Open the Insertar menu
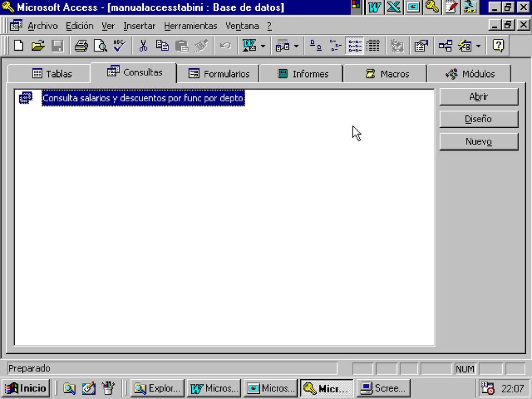The height and width of the screenshot is (399, 532). point(139,26)
